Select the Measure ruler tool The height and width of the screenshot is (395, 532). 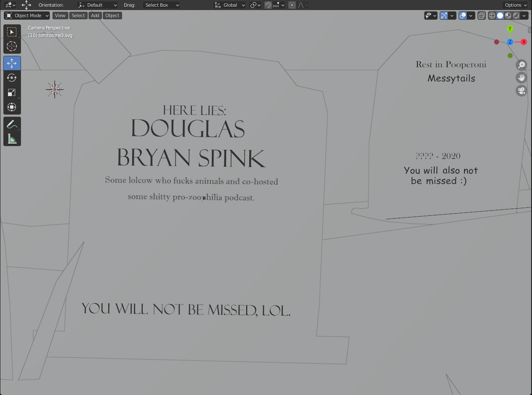coord(12,139)
